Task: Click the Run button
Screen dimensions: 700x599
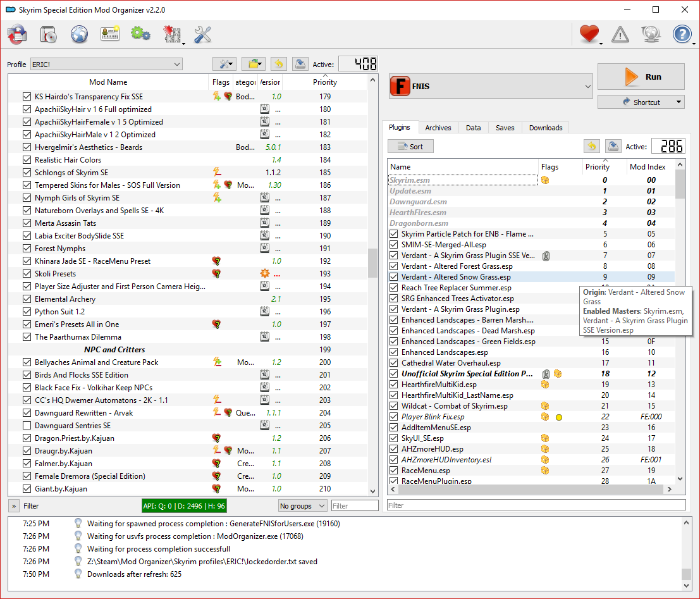Action: tap(641, 77)
